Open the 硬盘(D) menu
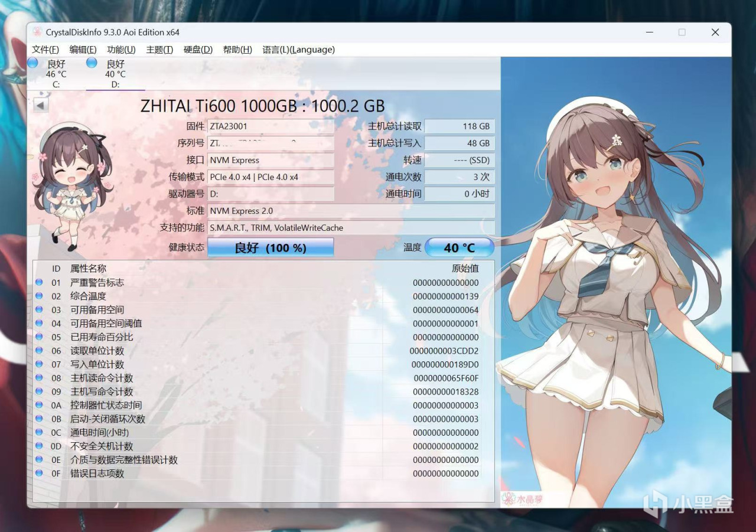Screen dimensions: 756x532 (198, 50)
